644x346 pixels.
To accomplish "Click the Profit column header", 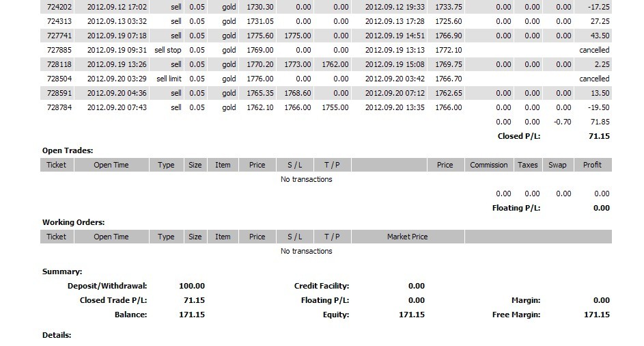I will point(592,165).
